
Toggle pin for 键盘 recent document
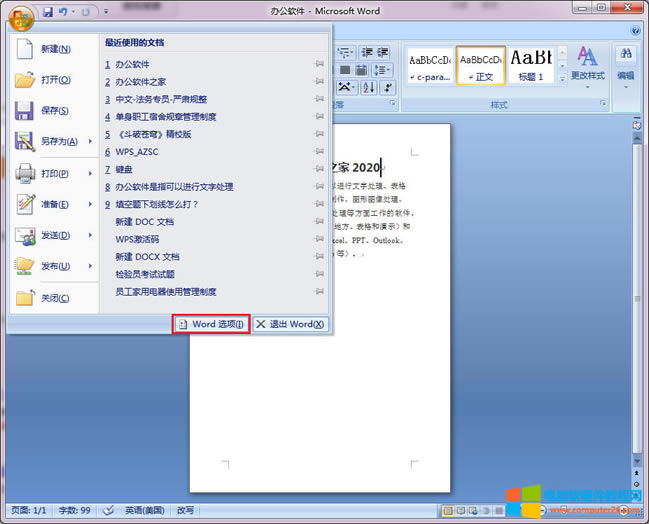click(319, 169)
